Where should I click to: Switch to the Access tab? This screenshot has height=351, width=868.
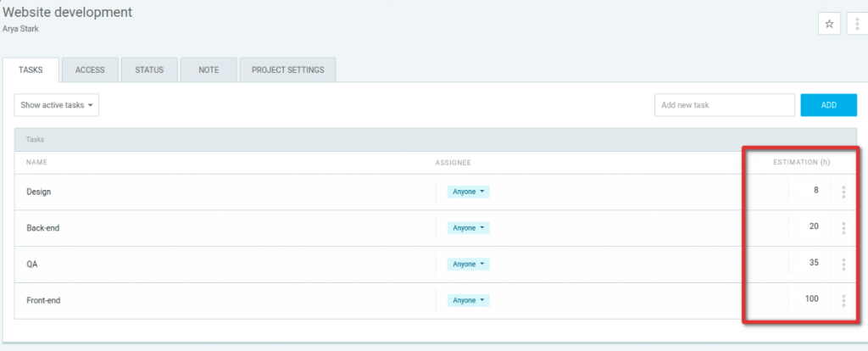pos(90,70)
